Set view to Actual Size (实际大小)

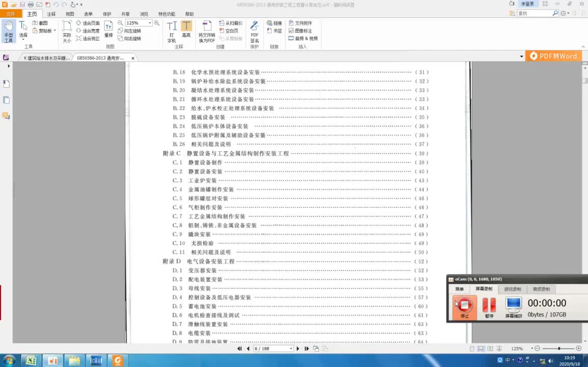point(67,32)
